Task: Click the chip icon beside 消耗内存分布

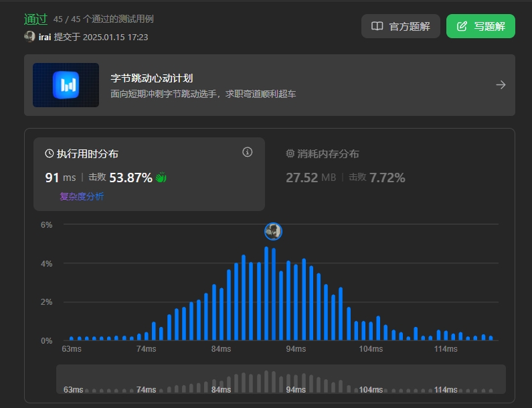Action: (x=290, y=153)
